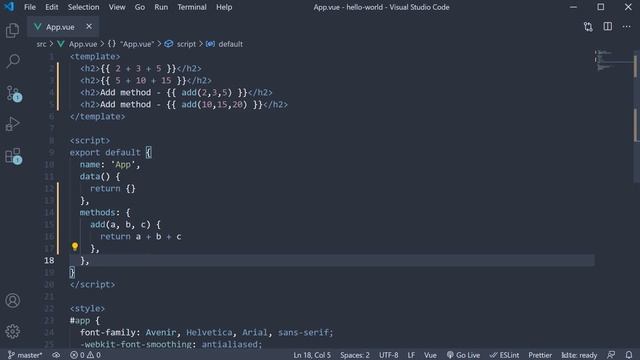Open the Explorer view in activity bar
Image resolution: width=640 pixels, height=360 pixels.
click(13, 30)
